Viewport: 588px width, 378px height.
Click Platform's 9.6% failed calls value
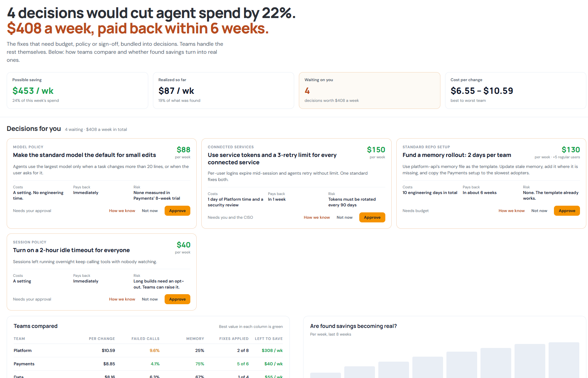coord(155,351)
